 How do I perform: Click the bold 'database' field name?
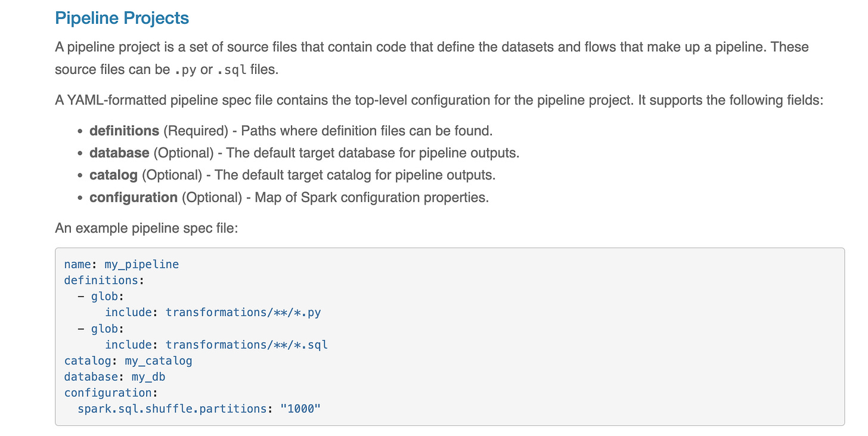pos(119,153)
